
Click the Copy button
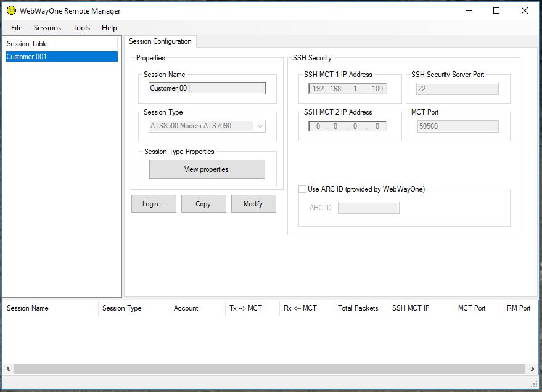pos(203,204)
